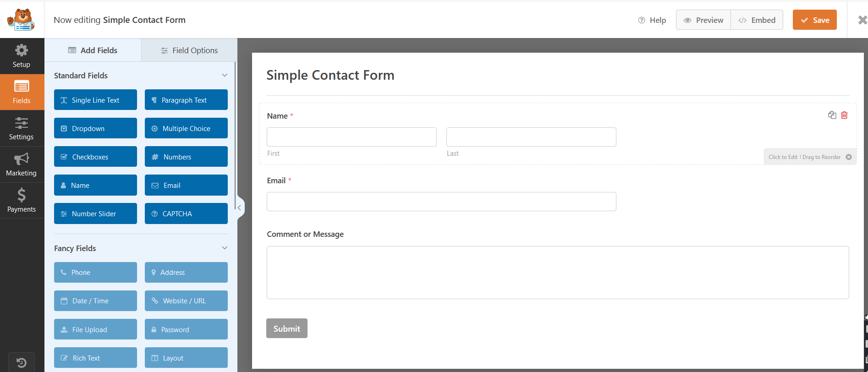Duplicate the Name field

(832, 115)
